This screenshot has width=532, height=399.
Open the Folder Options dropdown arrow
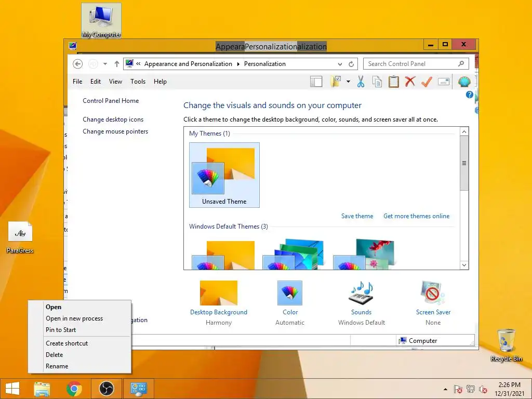[348, 82]
